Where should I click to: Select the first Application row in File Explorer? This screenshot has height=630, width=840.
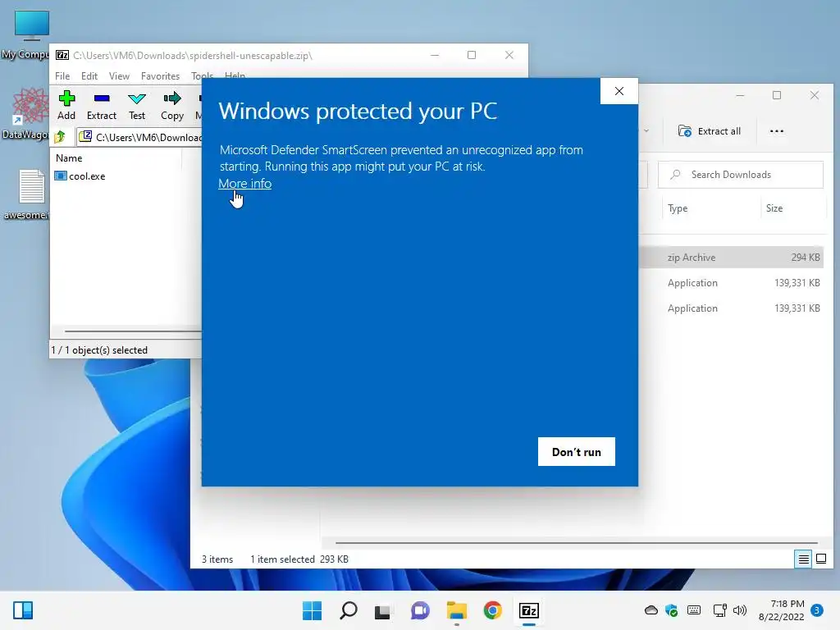click(733, 283)
